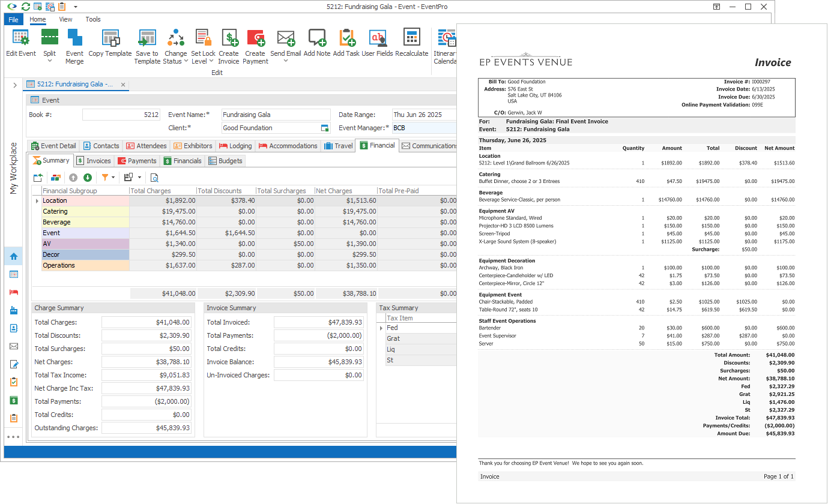Click Save to Template in the ribbon
Screen dimensions: 828x504
tap(147, 47)
